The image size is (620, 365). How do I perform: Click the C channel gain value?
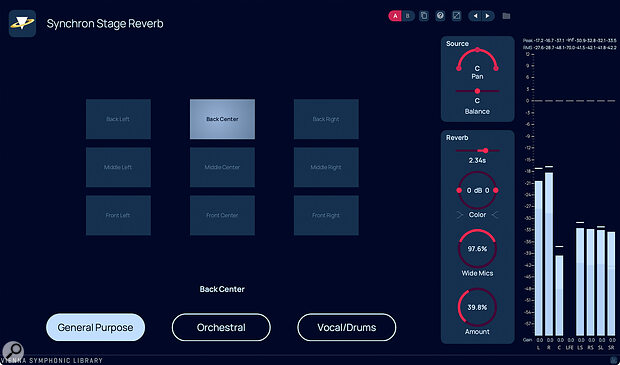click(x=560, y=340)
